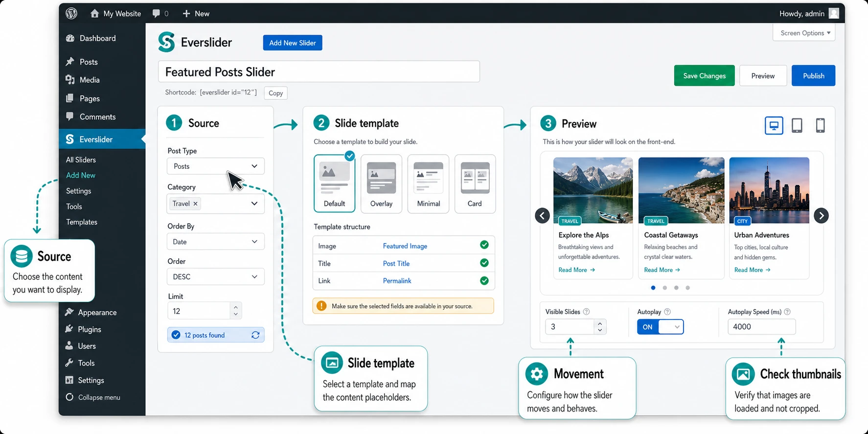Open the Media menu item

click(90, 80)
